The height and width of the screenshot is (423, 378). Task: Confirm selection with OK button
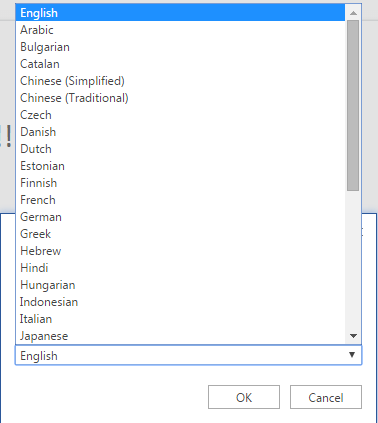[244, 397]
